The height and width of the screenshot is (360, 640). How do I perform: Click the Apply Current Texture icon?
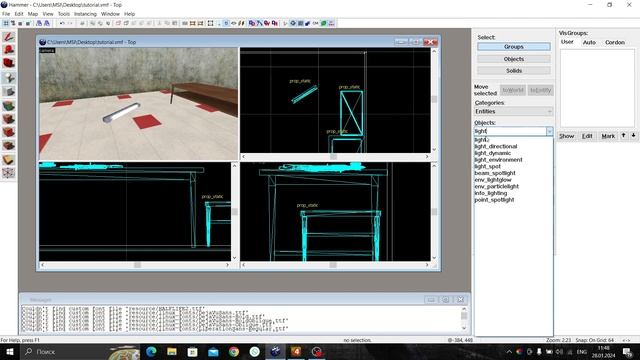(9, 119)
